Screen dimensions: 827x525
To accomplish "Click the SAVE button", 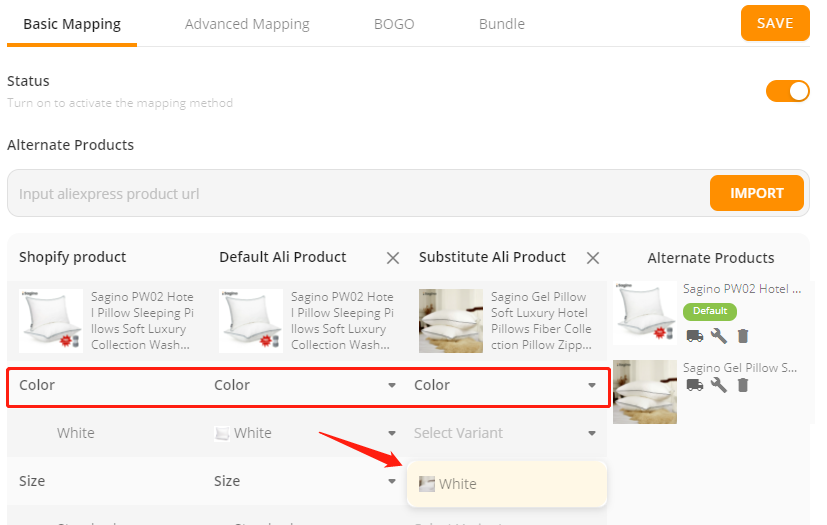I will click(775, 23).
